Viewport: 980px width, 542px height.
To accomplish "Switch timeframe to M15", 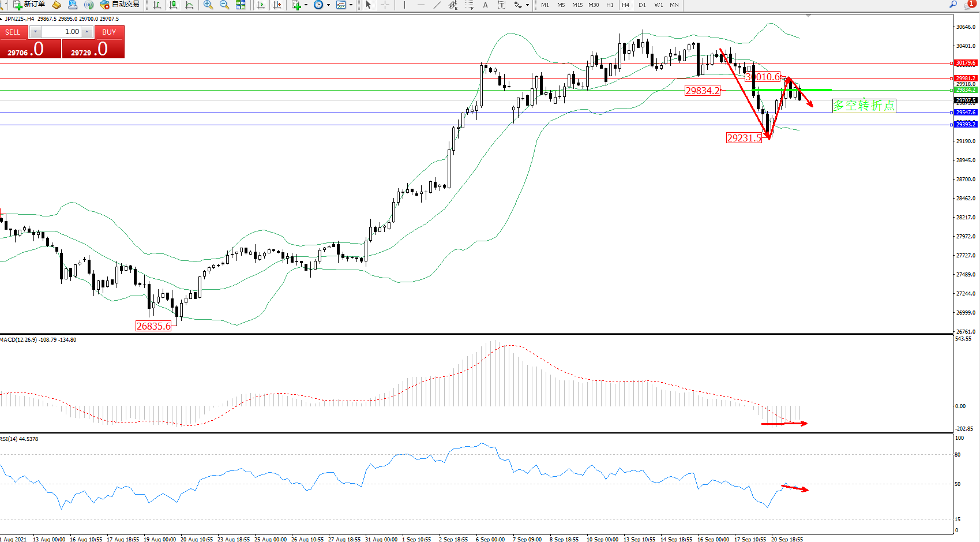I will tap(577, 5).
